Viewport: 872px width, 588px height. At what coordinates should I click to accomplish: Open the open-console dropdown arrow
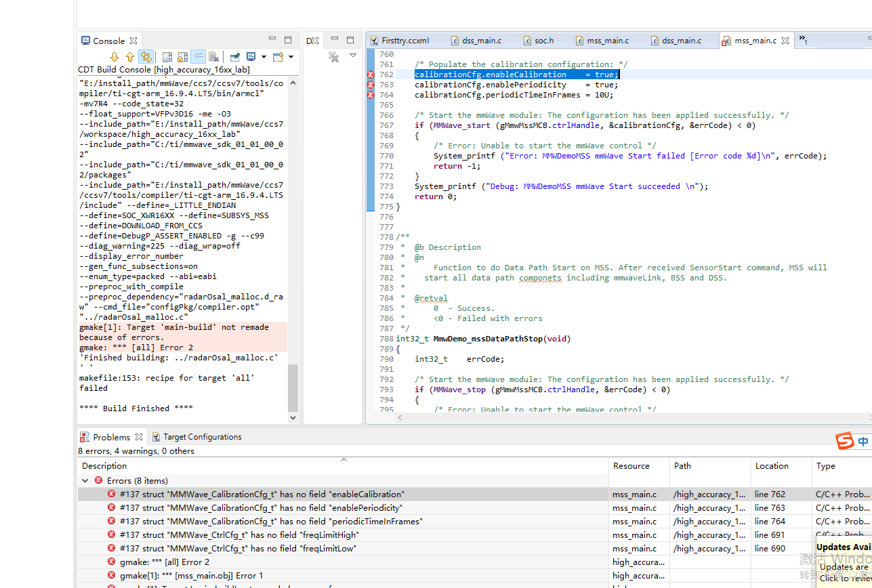click(x=291, y=57)
